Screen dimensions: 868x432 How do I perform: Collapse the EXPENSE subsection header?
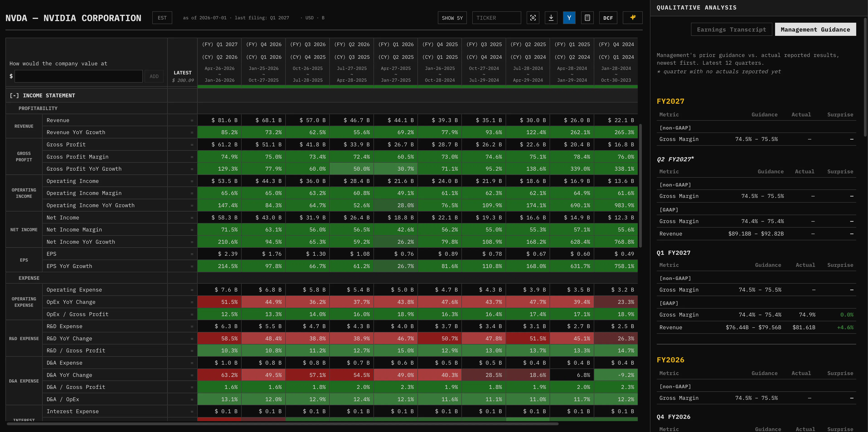coord(29,278)
